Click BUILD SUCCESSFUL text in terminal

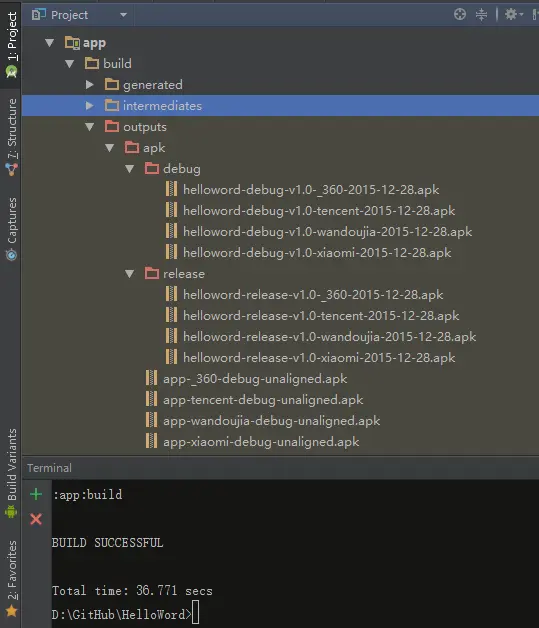[107, 543]
